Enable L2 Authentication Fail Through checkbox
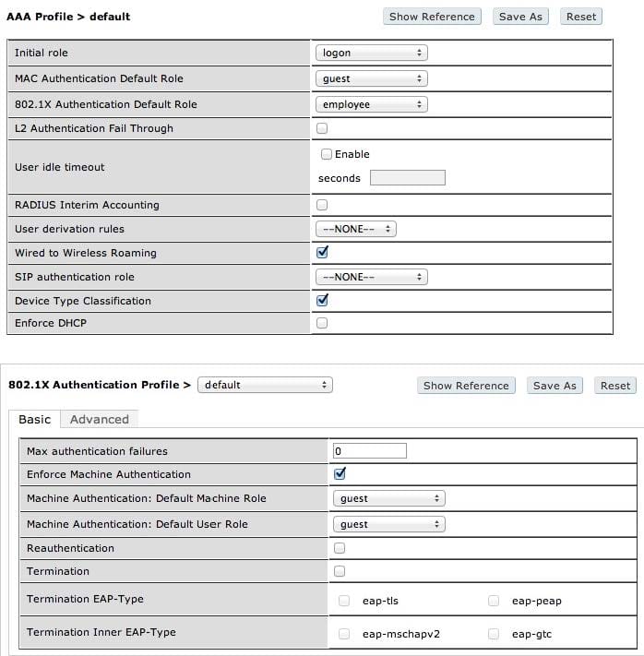644x656 pixels. 322,128
